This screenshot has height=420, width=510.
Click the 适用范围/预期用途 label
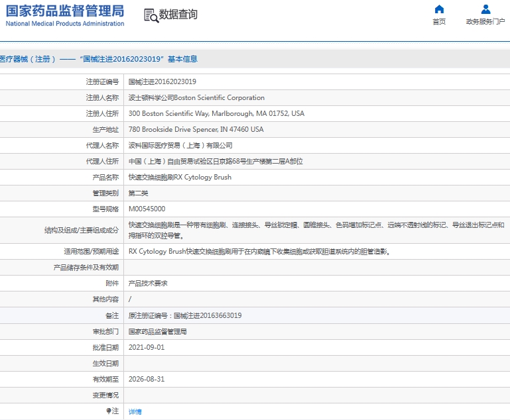tap(92, 252)
